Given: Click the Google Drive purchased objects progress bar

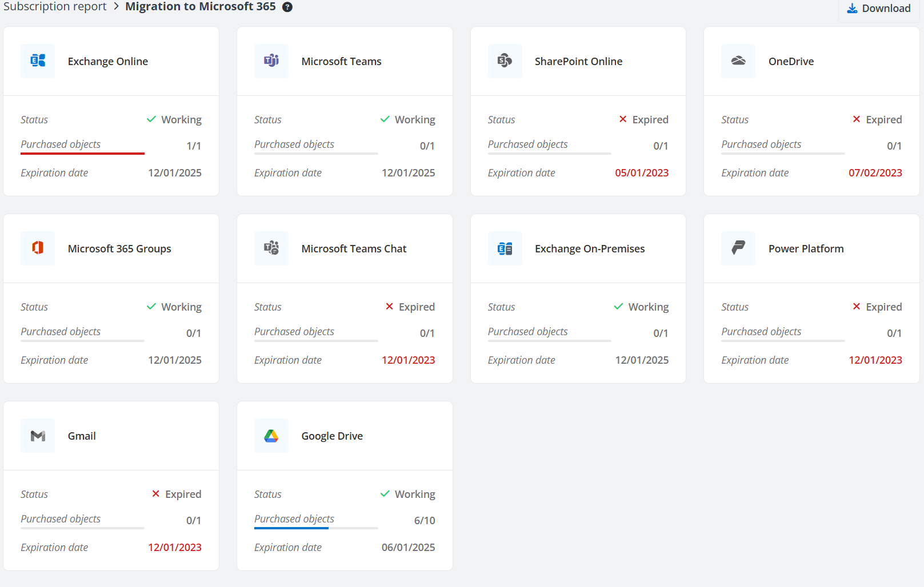Looking at the screenshot, I should tap(291, 528).
